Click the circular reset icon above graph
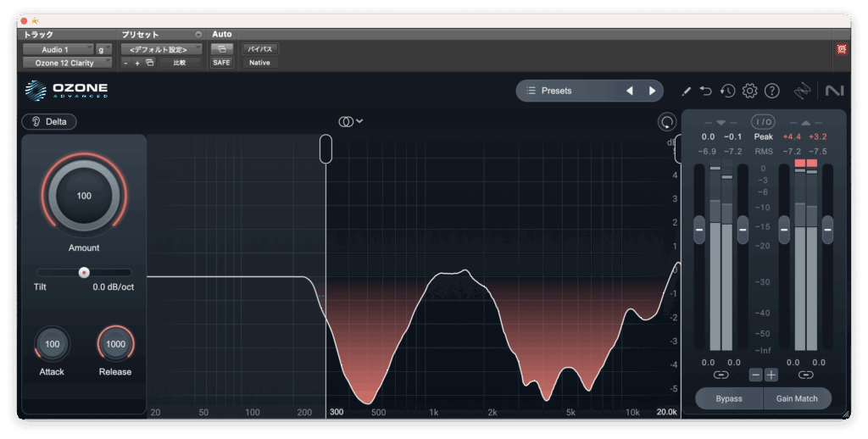The width and height of the screenshot is (868, 439). click(x=666, y=122)
